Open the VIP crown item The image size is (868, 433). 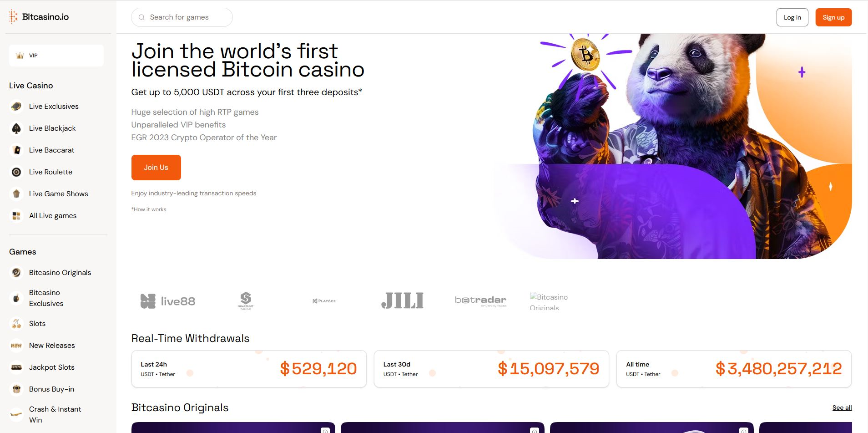pos(56,56)
